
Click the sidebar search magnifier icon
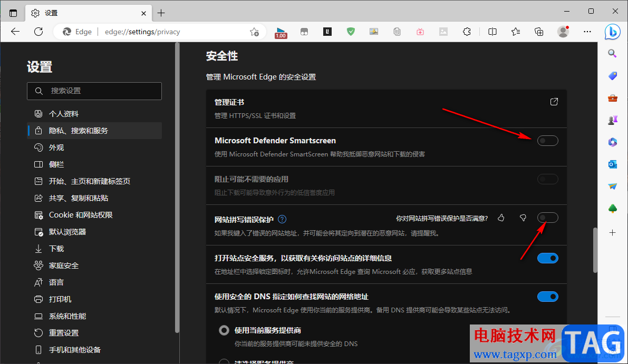[x=612, y=53]
